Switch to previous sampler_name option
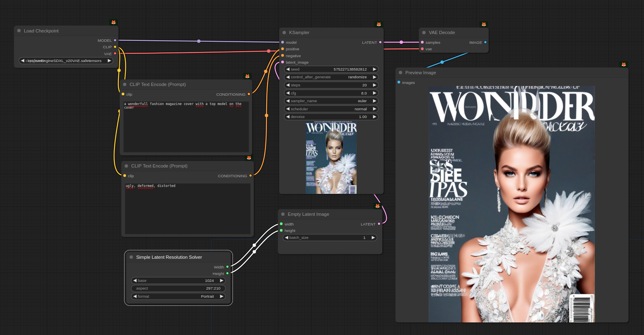644x335 pixels. coord(288,101)
